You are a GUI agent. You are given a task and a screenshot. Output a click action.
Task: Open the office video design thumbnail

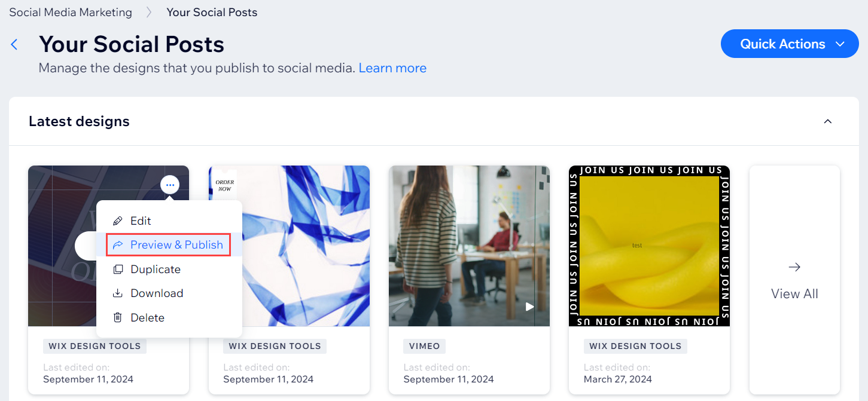469,246
